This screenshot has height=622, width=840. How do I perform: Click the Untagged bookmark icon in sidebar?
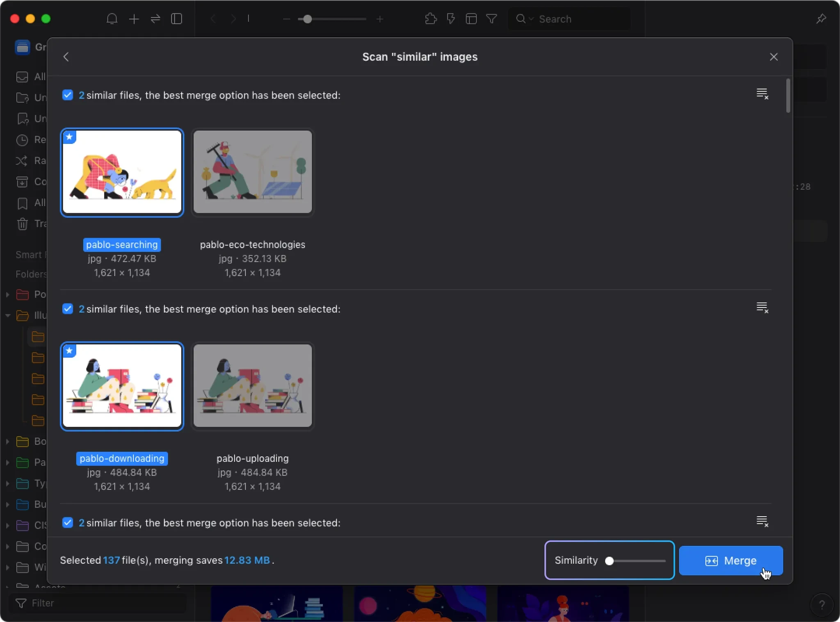click(x=22, y=119)
